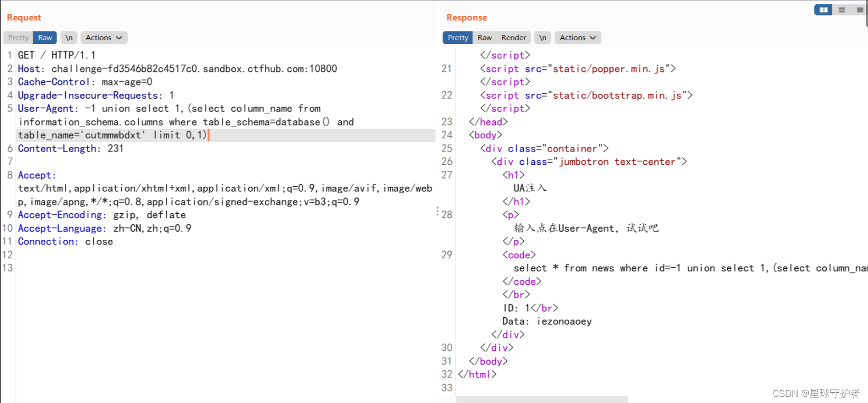The height and width of the screenshot is (403, 868).
Task: Switch Response view to Render tab
Action: coord(514,38)
